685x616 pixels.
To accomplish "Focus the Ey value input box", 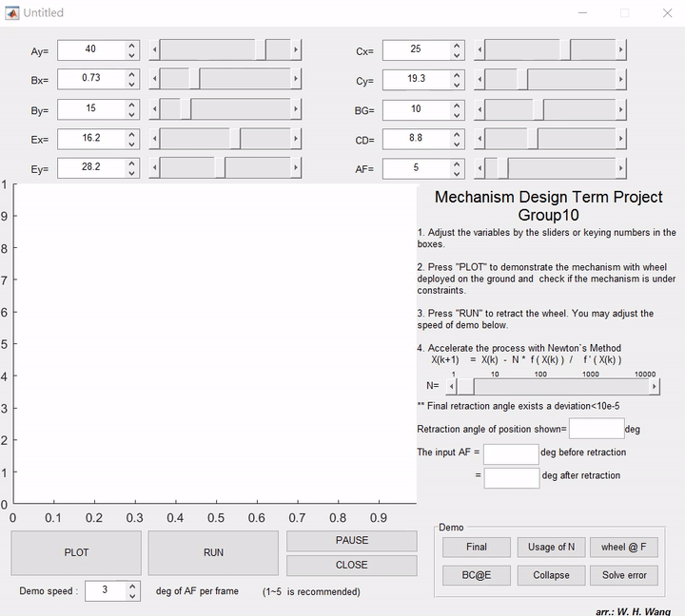I will tap(90, 167).
